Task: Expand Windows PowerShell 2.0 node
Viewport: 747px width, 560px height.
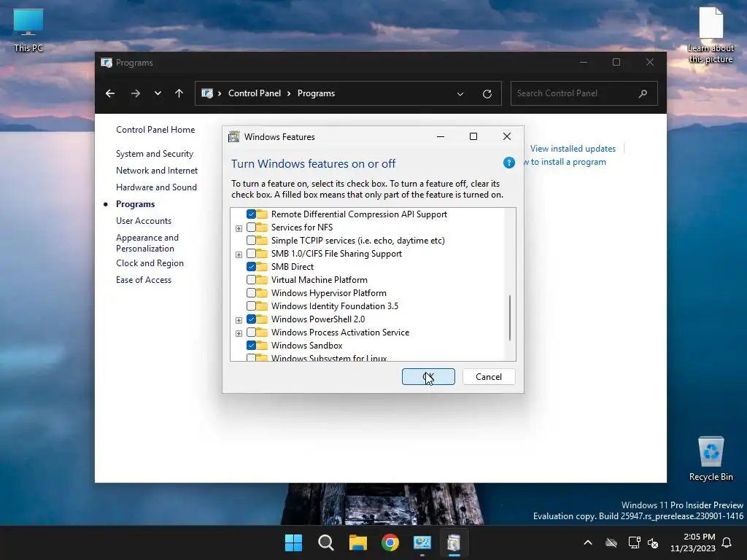Action: point(239,321)
